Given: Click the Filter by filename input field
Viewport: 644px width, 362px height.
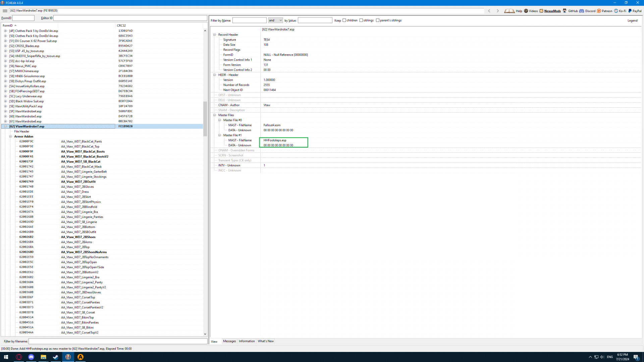Looking at the screenshot, I should 117,341.
